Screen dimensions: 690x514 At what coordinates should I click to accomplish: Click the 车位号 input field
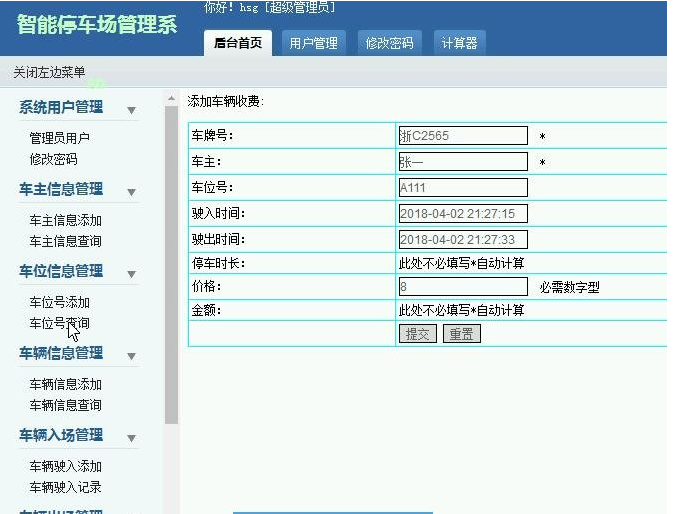coord(463,187)
